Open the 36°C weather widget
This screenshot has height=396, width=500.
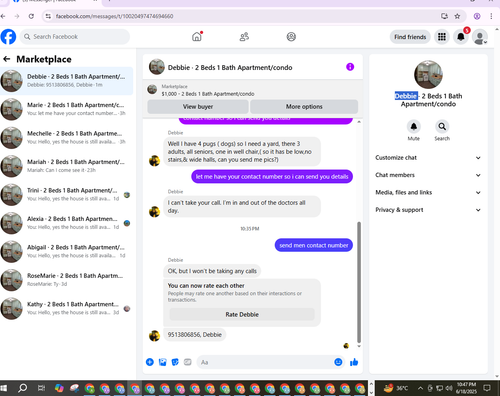tap(396, 388)
